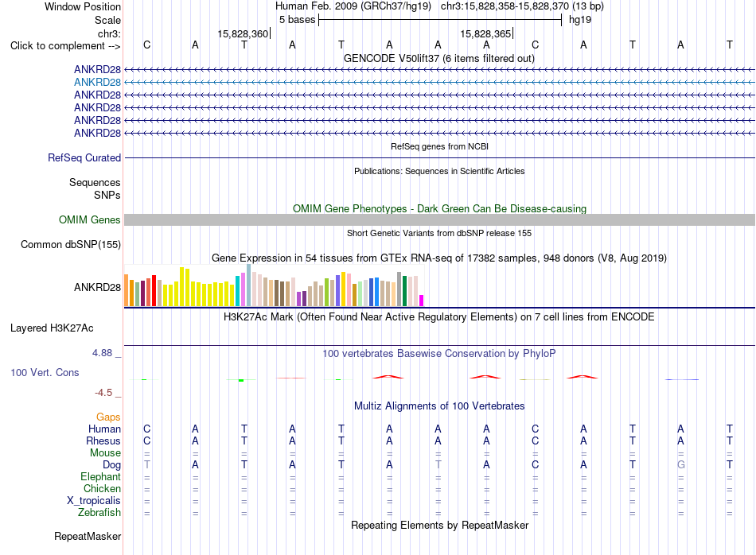This screenshot has height=555, width=756.
Task: Click the chr3: ruler label
Action: tap(109, 33)
